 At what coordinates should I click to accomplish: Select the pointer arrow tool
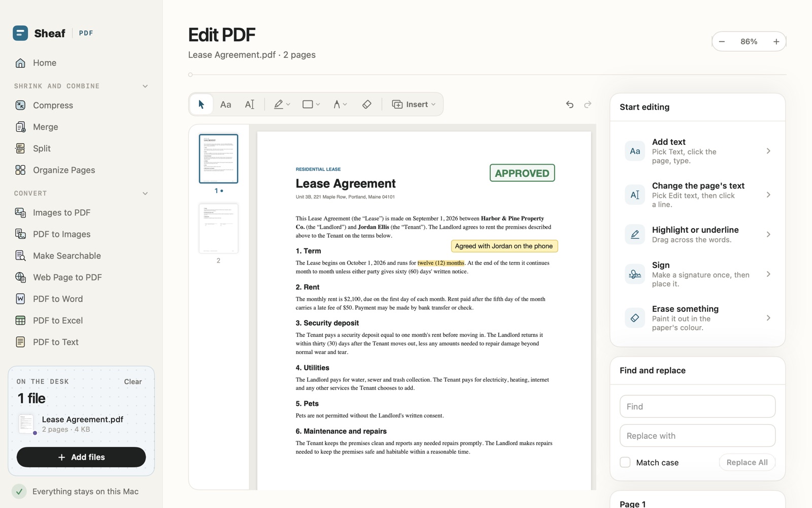pos(201,104)
